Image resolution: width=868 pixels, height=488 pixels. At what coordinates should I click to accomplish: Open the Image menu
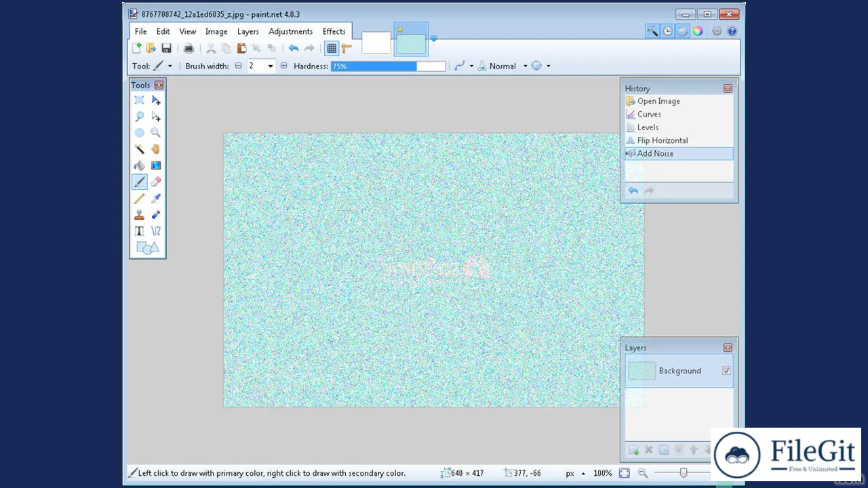pos(216,31)
